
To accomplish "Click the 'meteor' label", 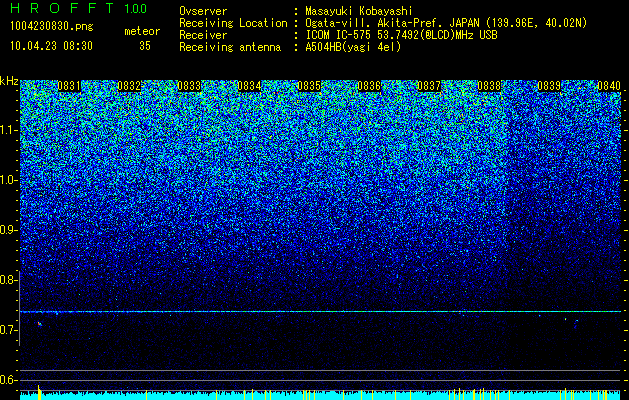I will pyautogui.click(x=142, y=31).
